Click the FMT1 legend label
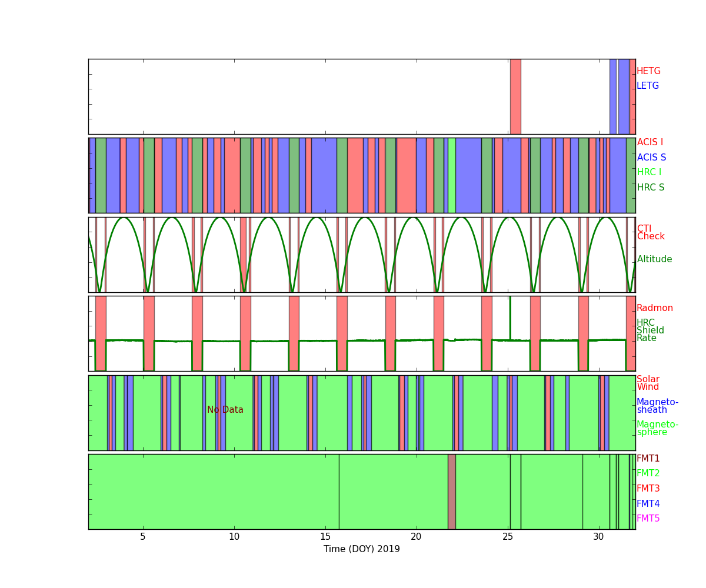Image resolution: width=706 pixels, height=588 pixels. click(648, 459)
